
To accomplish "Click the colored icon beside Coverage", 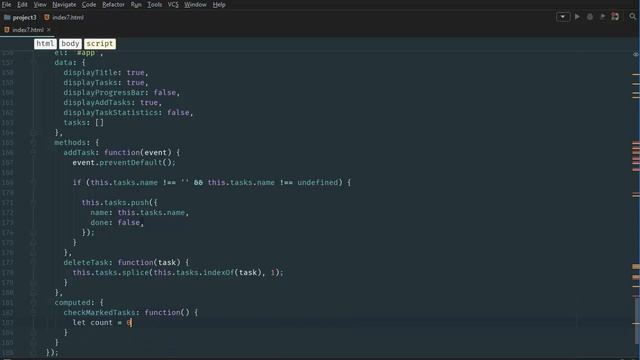I will click(x=615, y=17).
